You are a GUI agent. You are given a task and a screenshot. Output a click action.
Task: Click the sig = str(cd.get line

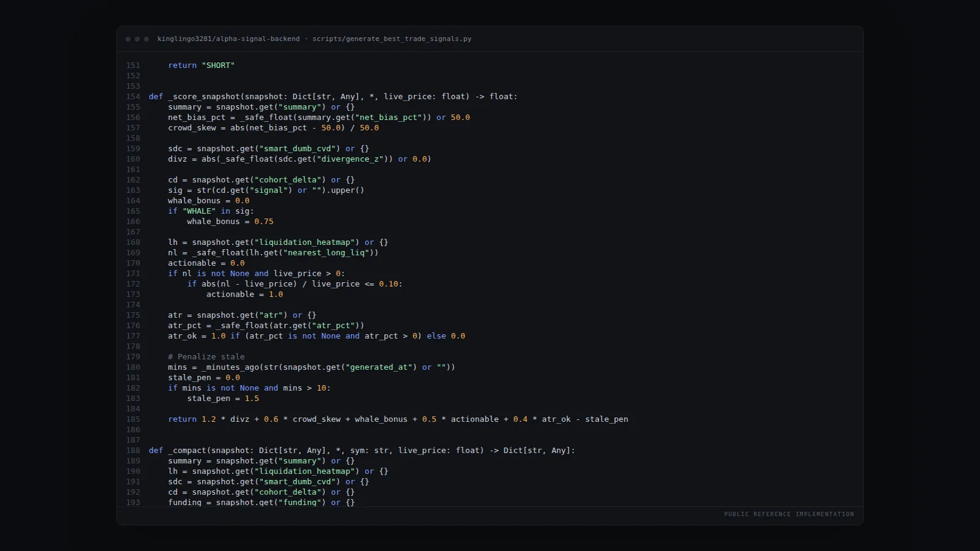266,190
